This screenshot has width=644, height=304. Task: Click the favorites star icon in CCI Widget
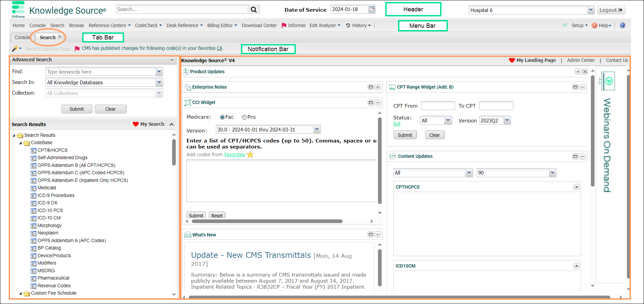pos(250,155)
